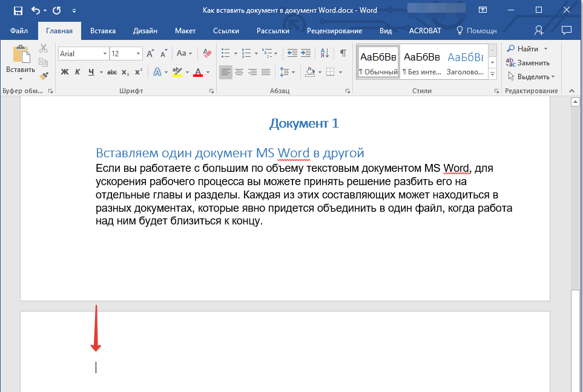Apply superscript formatting
The height and width of the screenshot is (392, 583).
click(139, 72)
